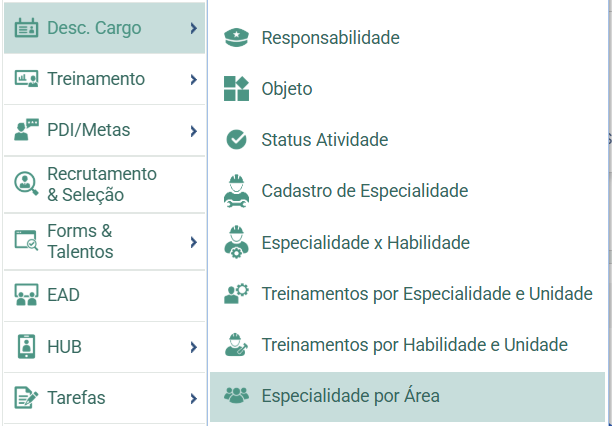This screenshot has width=612, height=426.
Task: Click the shapes icon next to Objeto
Action: tap(237, 89)
